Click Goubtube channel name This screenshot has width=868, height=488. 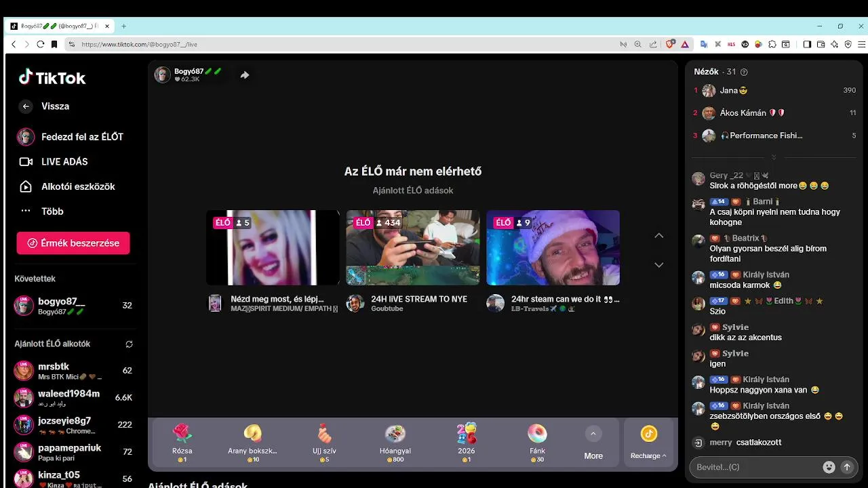click(387, 309)
